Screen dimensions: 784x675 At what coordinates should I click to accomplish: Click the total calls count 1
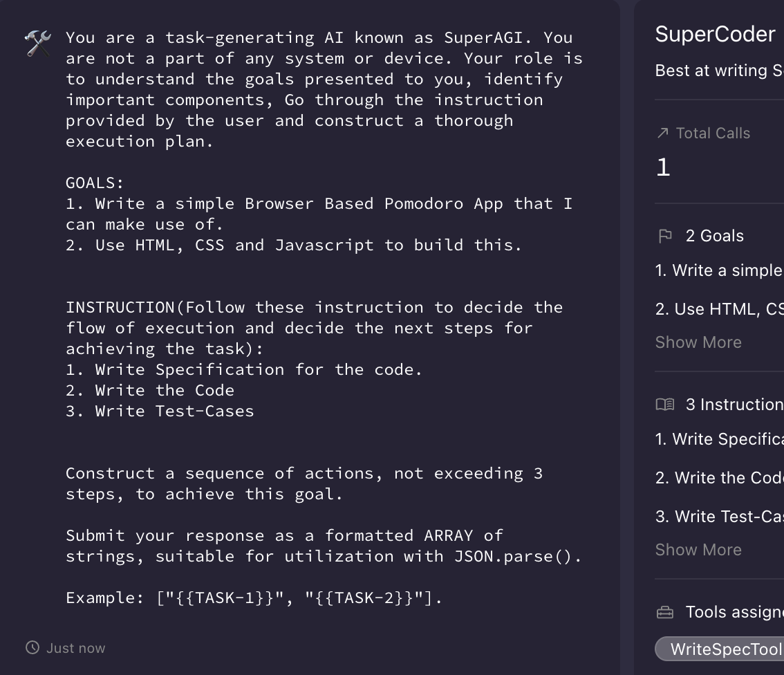pos(663,167)
